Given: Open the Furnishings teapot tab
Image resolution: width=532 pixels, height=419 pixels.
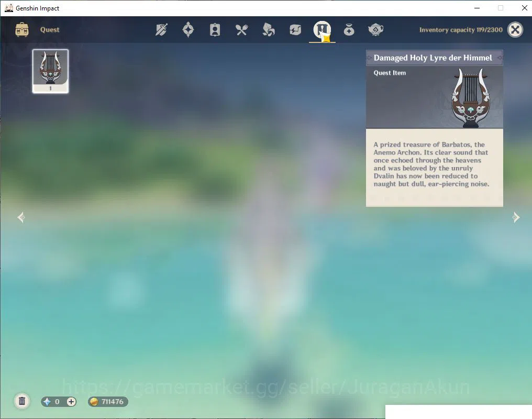Looking at the screenshot, I should pyautogui.click(x=375, y=30).
